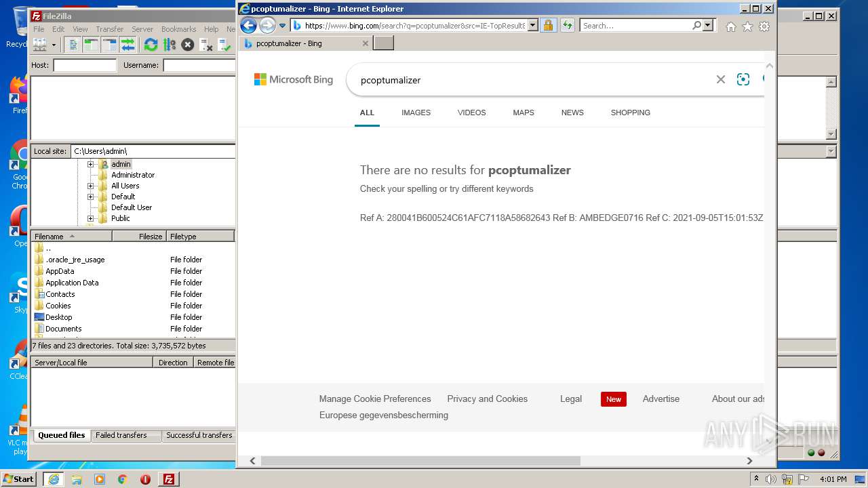
Task: Open FileZilla Server menu
Action: [142, 29]
